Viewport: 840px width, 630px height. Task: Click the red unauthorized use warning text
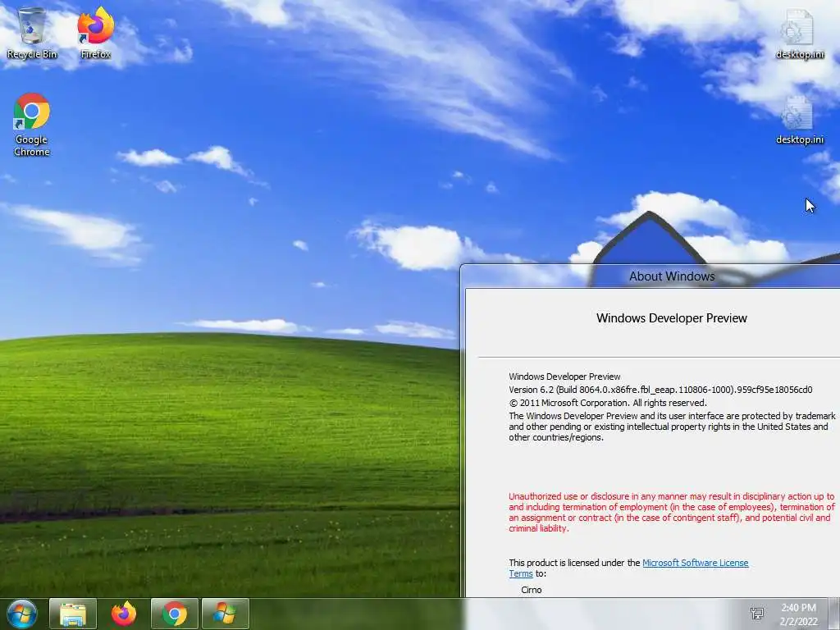pyautogui.click(x=672, y=512)
